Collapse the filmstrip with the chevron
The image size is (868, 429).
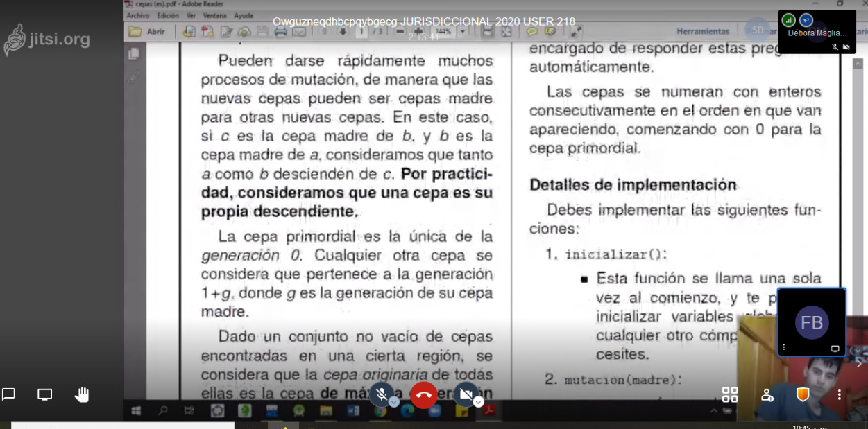(859, 363)
